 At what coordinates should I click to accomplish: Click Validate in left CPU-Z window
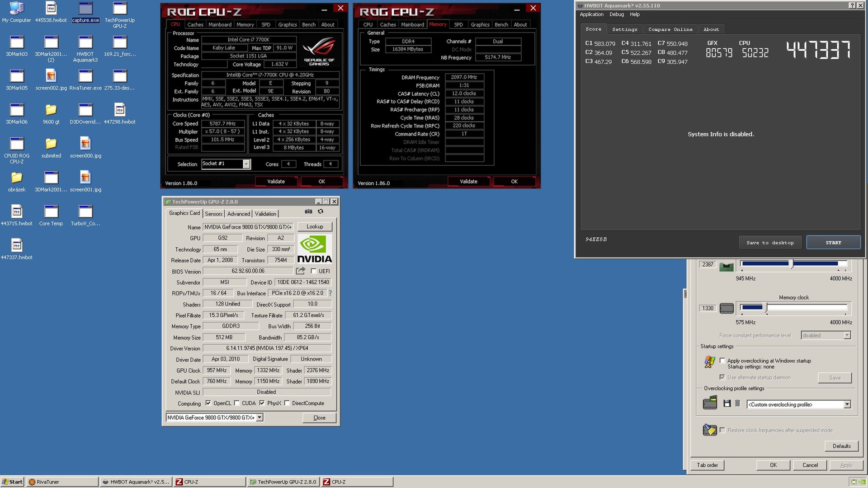[276, 181]
